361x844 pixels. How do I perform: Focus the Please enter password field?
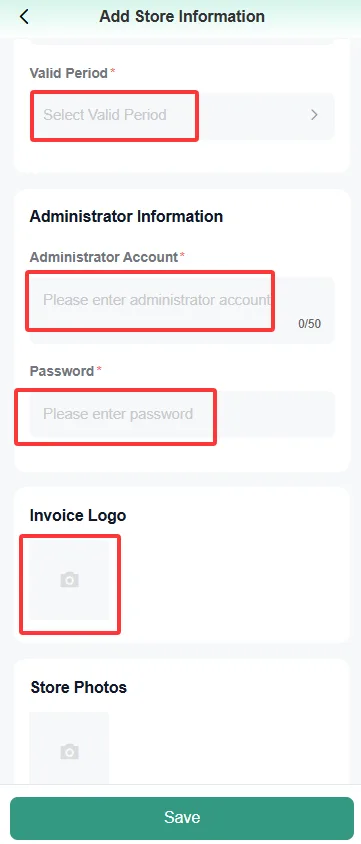[x=182, y=414]
